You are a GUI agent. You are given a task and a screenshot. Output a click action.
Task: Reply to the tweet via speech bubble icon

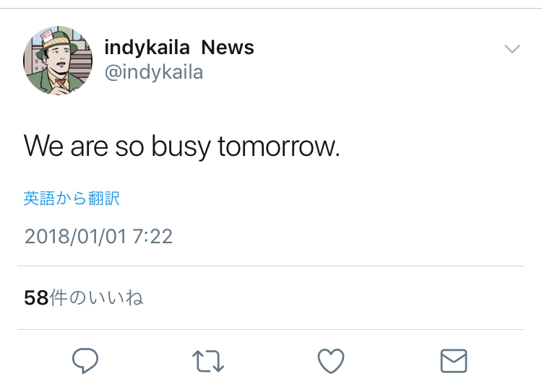pyautogui.click(x=85, y=360)
